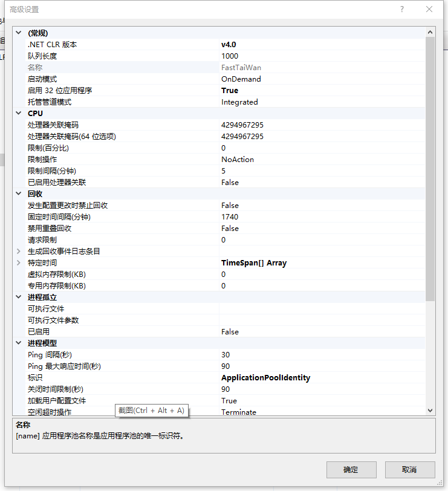The height and width of the screenshot is (491, 448).
Task: Select the .NET CLR 版本 value v4.0
Action: 229,45
